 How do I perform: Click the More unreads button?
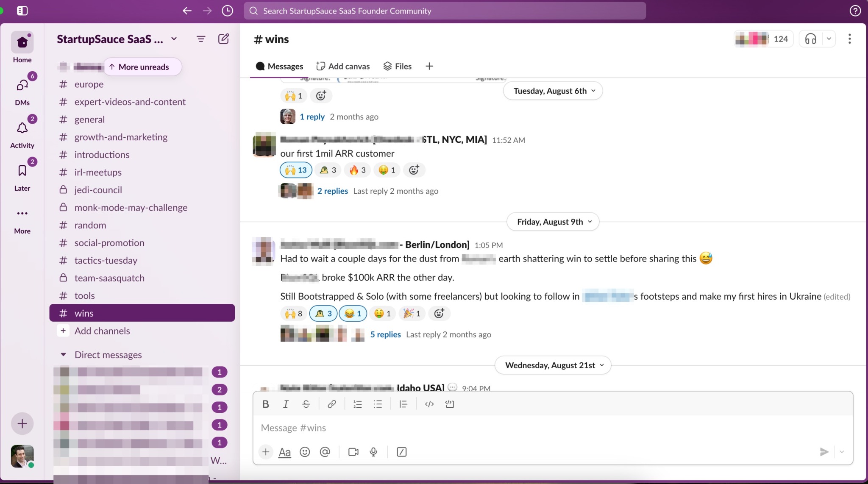click(143, 67)
